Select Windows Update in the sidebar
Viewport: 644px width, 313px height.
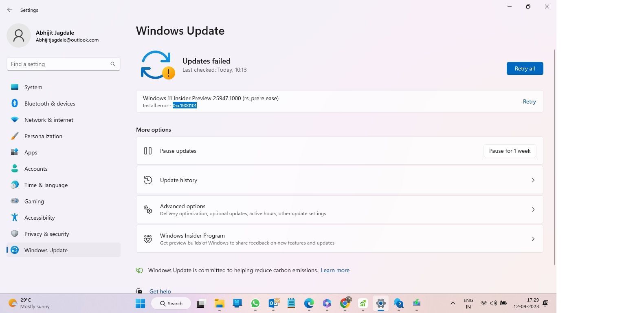(x=64, y=250)
